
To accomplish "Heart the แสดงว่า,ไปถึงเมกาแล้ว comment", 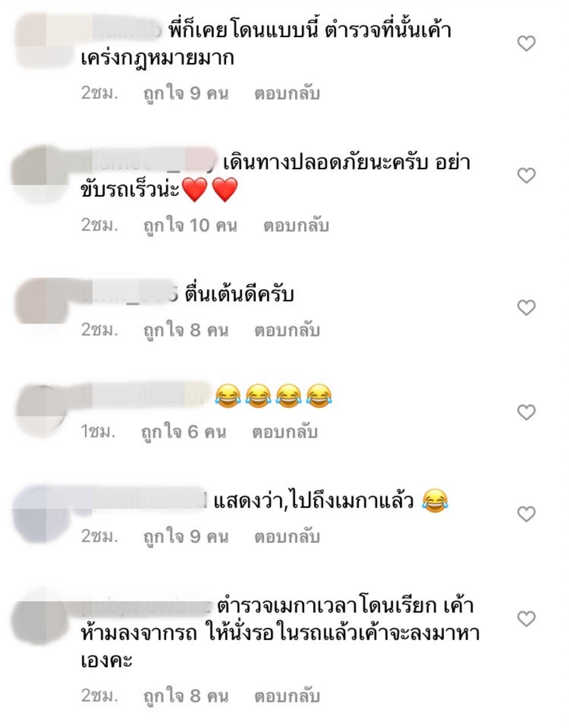I will 526,514.
